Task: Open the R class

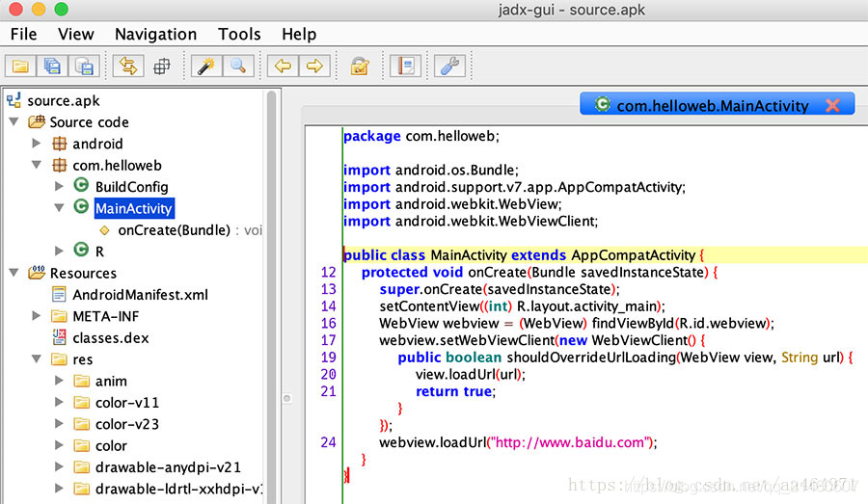Action: coord(99,252)
